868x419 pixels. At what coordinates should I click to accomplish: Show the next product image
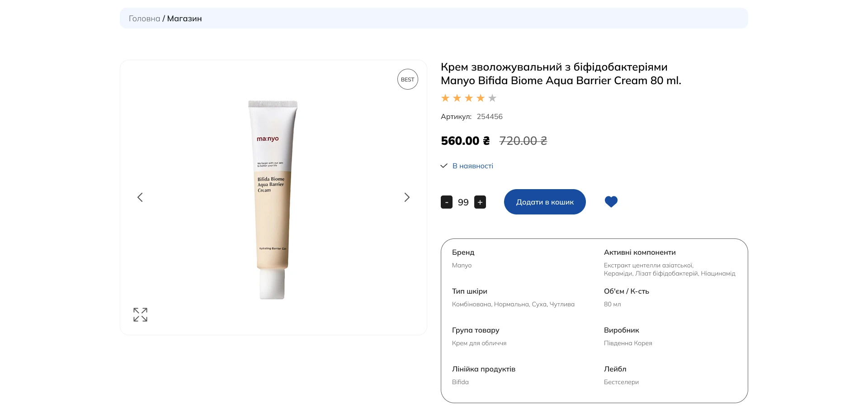tap(407, 197)
